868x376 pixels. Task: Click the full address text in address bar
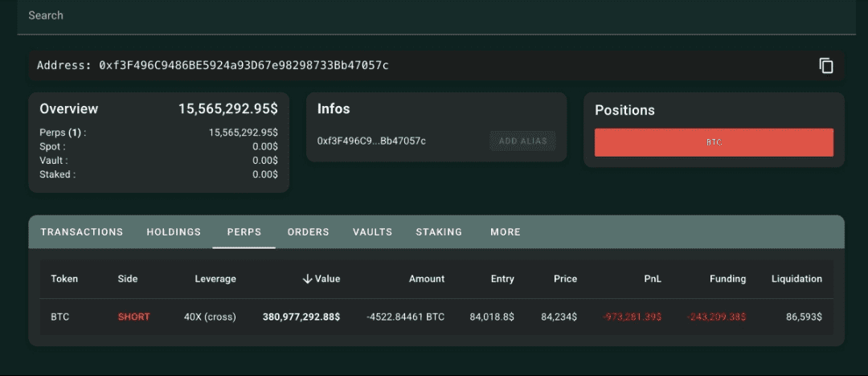pos(244,65)
